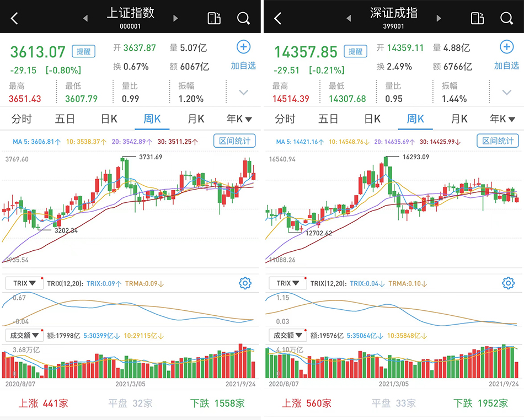Show previous index before 深证成指
This screenshot has width=524, height=420.
coord(349,18)
